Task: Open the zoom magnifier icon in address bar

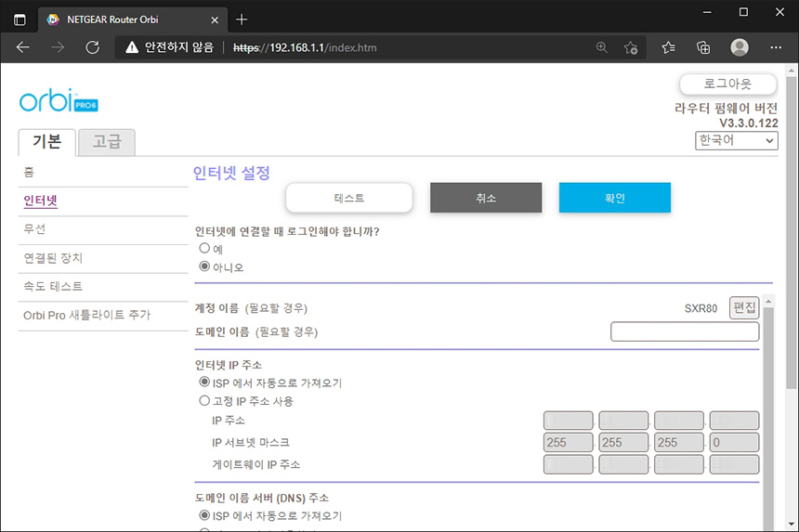Action: 602,47
